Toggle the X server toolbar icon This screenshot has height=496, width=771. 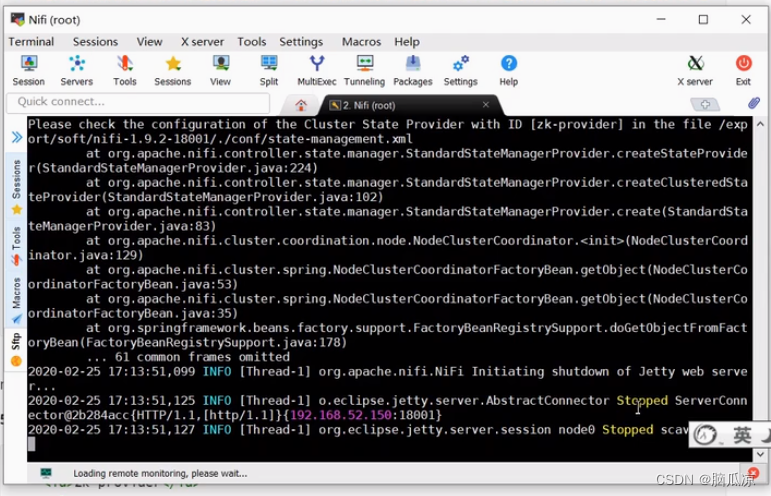pyautogui.click(x=695, y=71)
